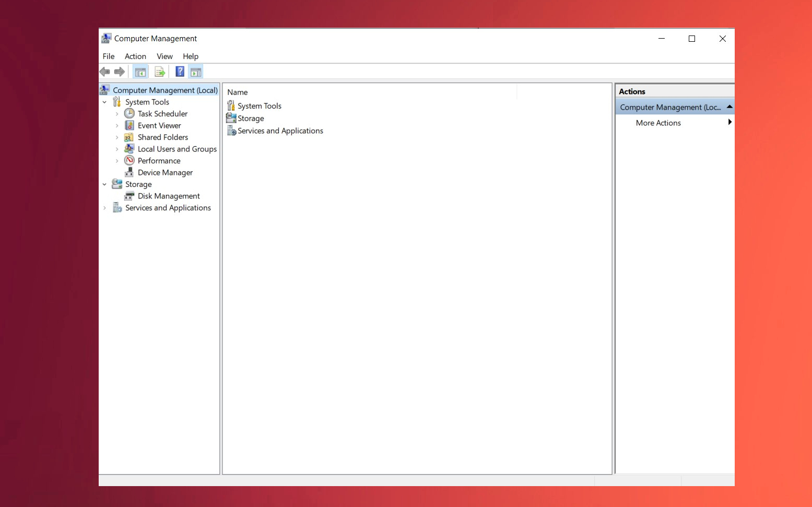Close the Computer Management window
The width and height of the screenshot is (812, 507).
[722, 39]
